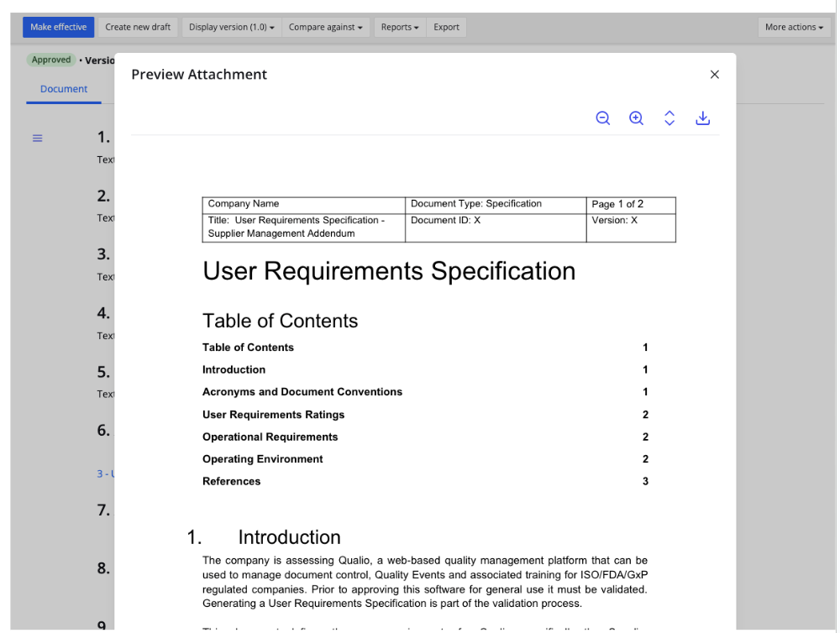Download the previewed attachment
This screenshot has height=633, width=840.
(703, 118)
